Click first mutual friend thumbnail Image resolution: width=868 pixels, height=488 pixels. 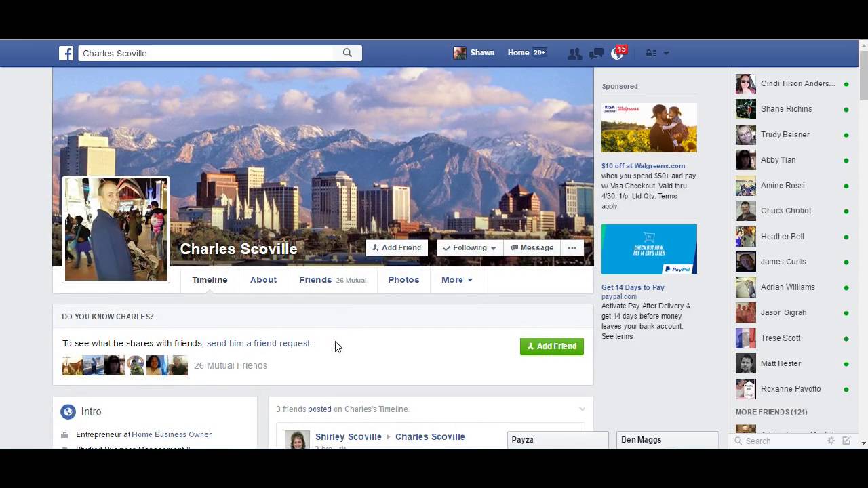tap(72, 365)
